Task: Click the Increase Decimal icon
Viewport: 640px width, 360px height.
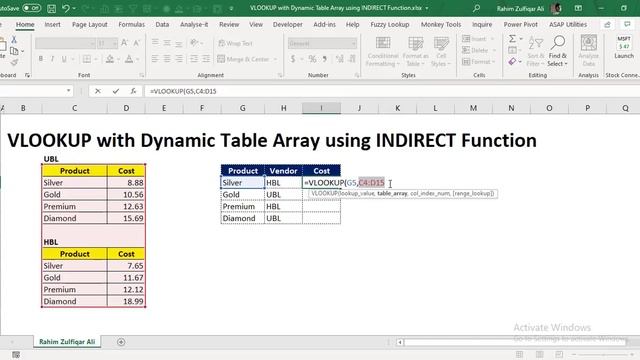Action: click(x=340, y=59)
